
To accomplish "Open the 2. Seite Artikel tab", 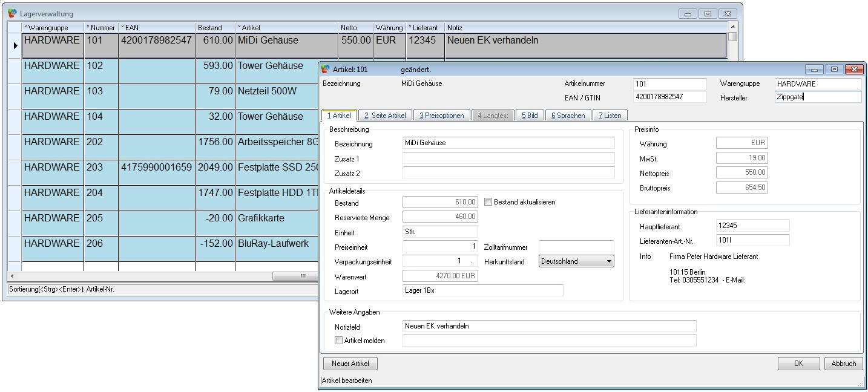I will (x=385, y=116).
